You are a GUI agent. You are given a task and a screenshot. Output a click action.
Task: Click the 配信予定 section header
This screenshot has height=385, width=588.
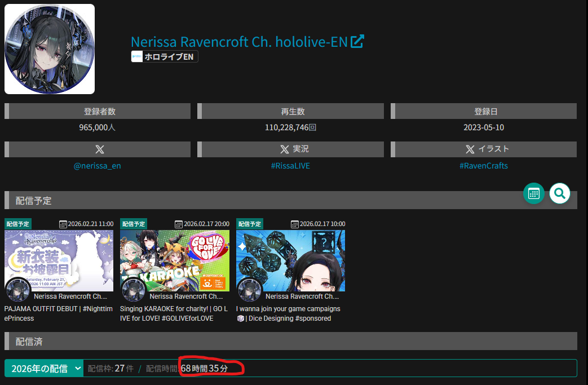(291, 200)
